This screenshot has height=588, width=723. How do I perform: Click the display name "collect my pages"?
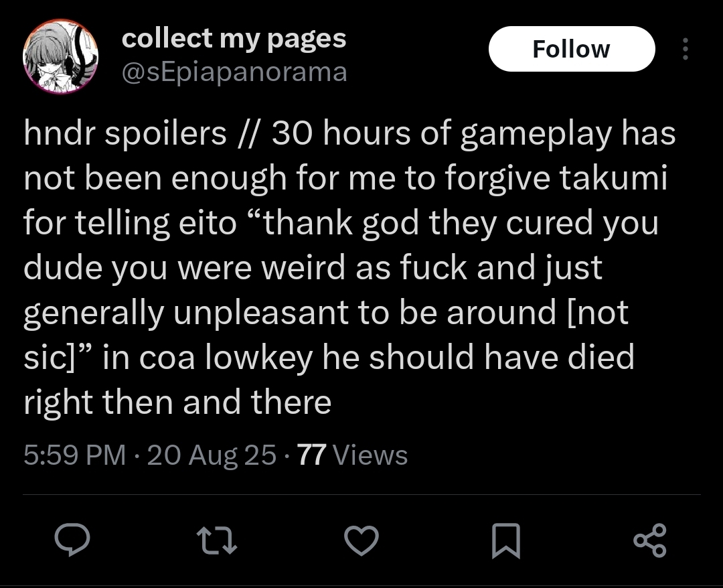[x=234, y=39]
